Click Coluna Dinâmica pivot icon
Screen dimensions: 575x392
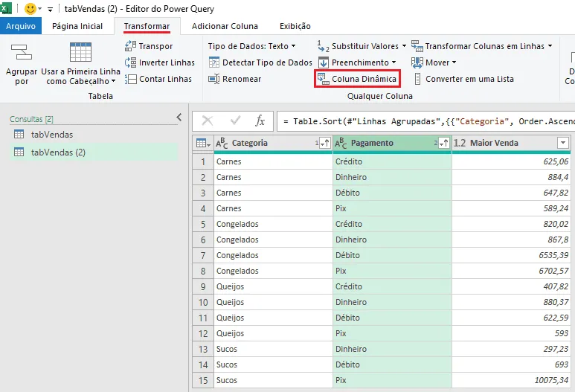[324, 79]
